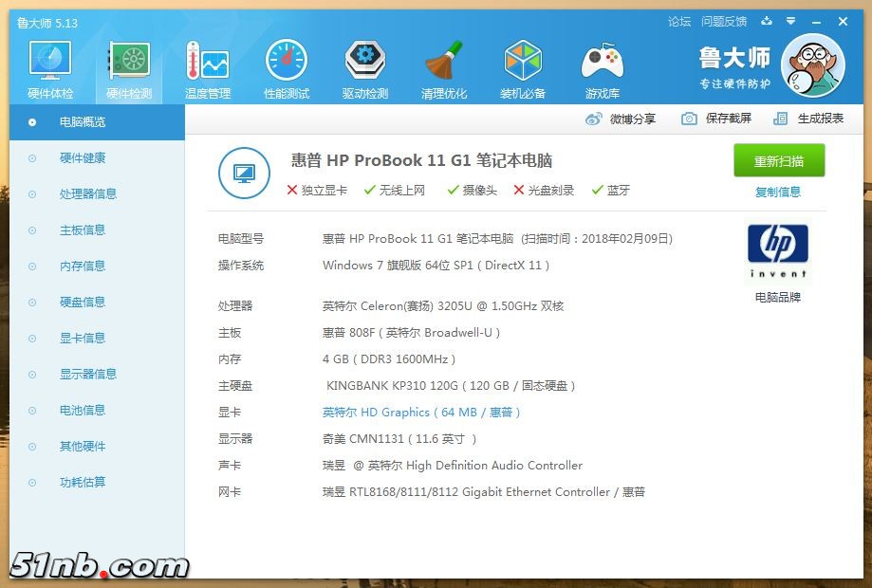Open the 论坛 forum link
The width and height of the screenshot is (872, 588).
pyautogui.click(x=679, y=22)
